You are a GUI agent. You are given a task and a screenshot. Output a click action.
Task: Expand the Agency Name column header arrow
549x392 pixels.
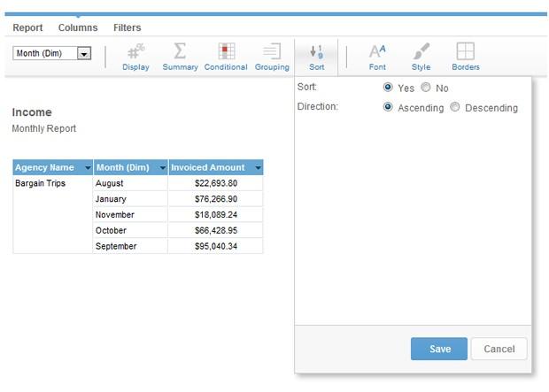(88, 168)
